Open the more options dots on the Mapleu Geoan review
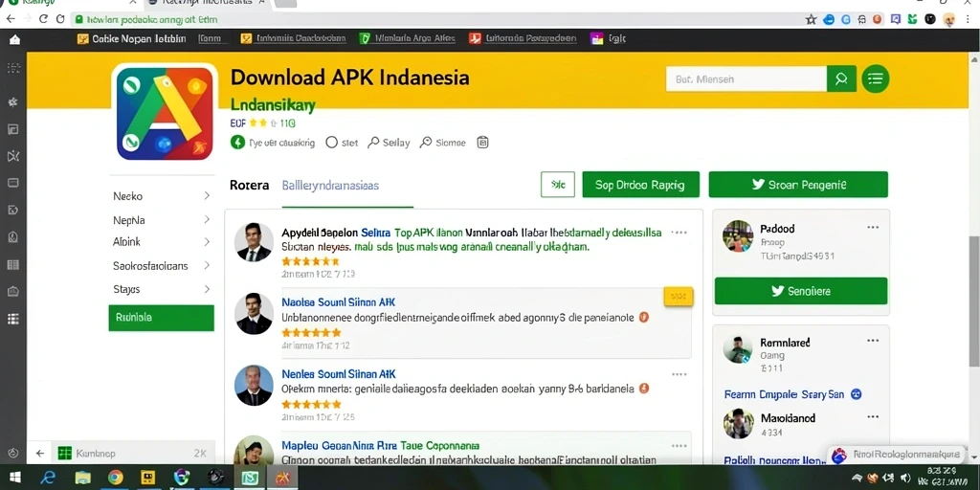Screen dimensions: 980x490 pyautogui.click(x=679, y=446)
